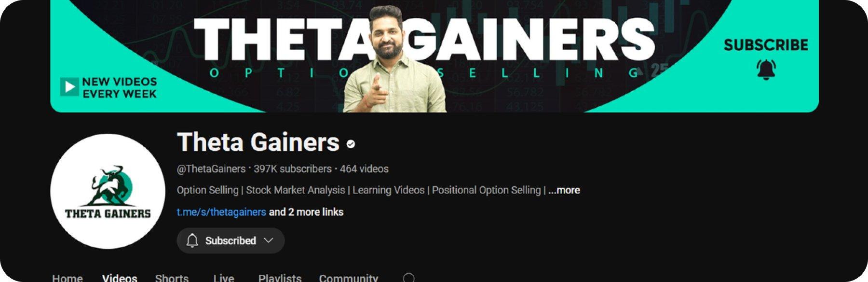The height and width of the screenshot is (282, 868).
Task: Click the @ThetaGainers channel handle
Action: [211, 169]
